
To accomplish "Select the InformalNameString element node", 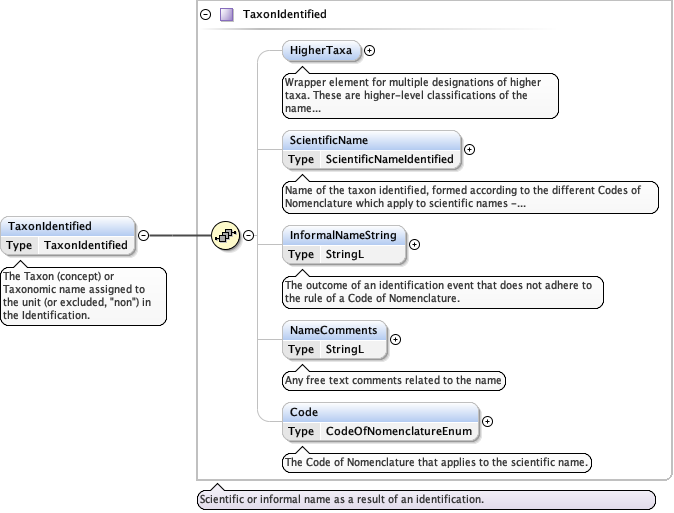I will 343,236.
